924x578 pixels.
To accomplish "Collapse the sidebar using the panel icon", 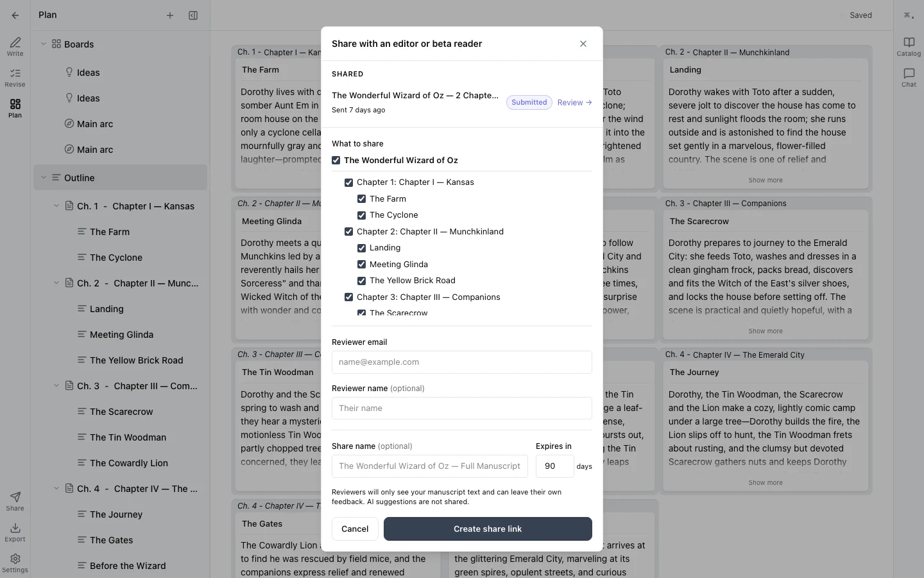I will tap(193, 15).
